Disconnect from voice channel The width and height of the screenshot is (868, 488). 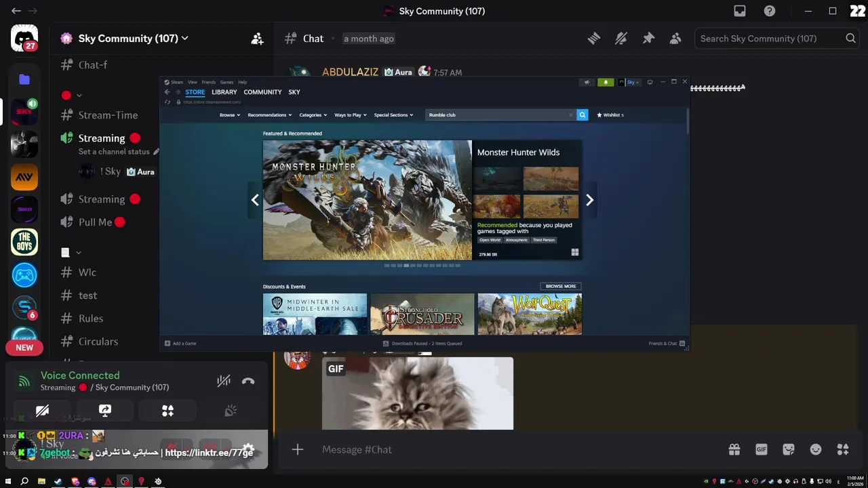pos(248,382)
